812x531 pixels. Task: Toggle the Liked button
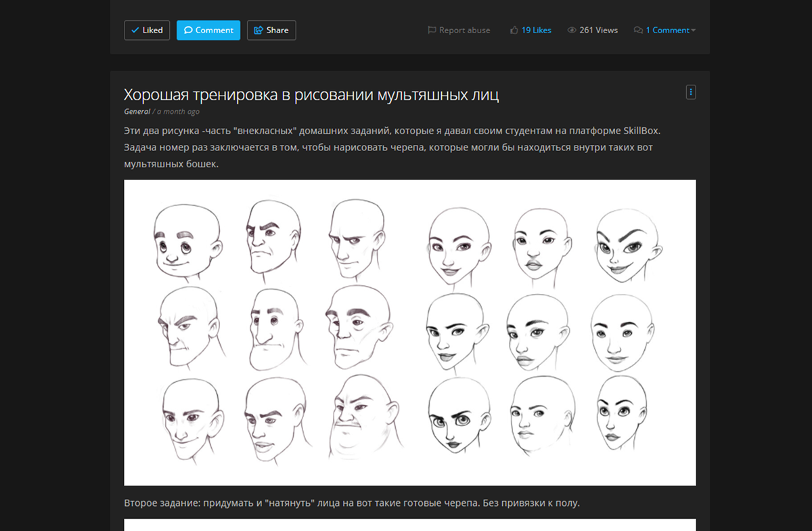[147, 30]
